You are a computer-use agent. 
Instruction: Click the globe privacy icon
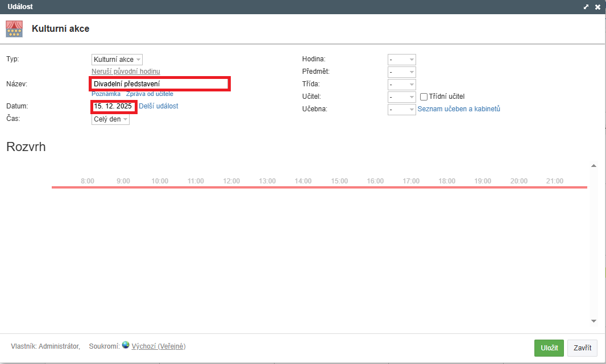[126, 345]
